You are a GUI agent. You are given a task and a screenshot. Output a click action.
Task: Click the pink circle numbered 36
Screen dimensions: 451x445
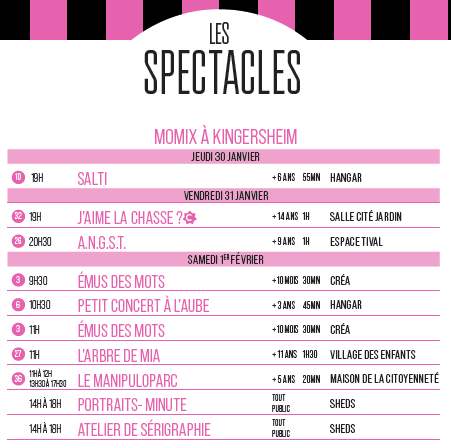pos(18,379)
